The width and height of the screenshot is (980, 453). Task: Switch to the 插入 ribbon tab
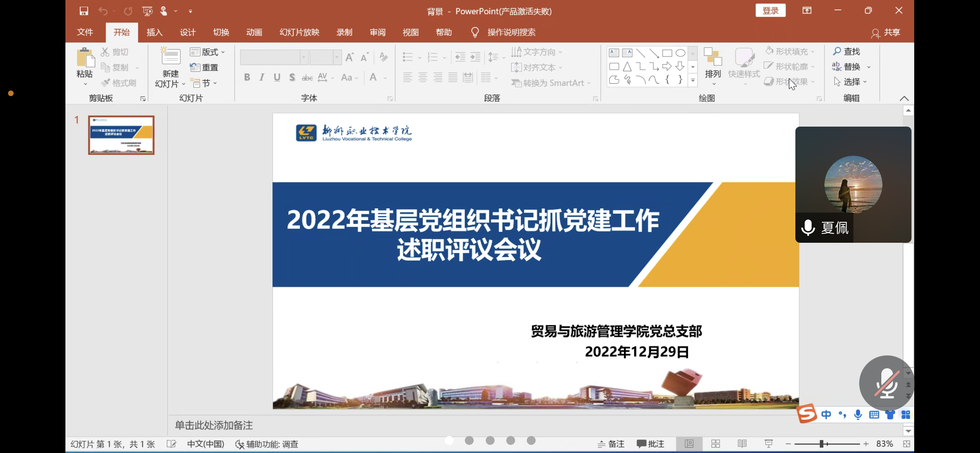154,32
